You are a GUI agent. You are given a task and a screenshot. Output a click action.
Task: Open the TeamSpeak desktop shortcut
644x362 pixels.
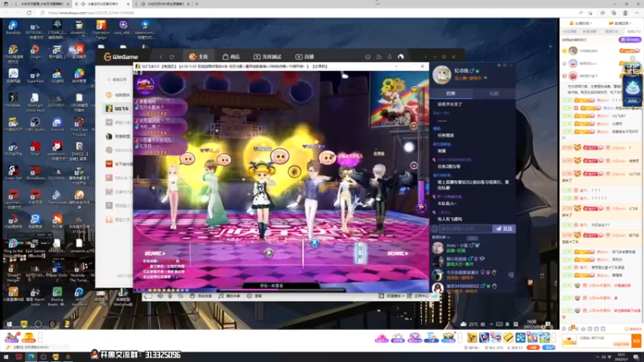[x=57, y=197]
